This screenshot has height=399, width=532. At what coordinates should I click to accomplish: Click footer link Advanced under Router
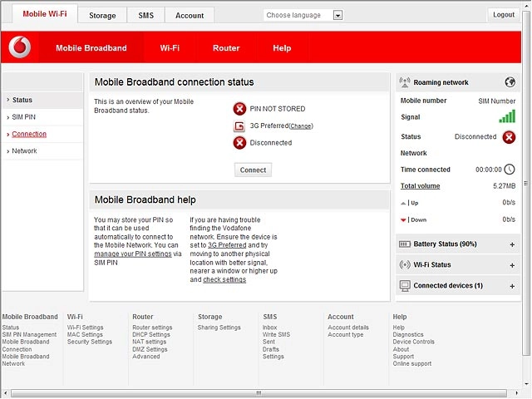(146, 357)
